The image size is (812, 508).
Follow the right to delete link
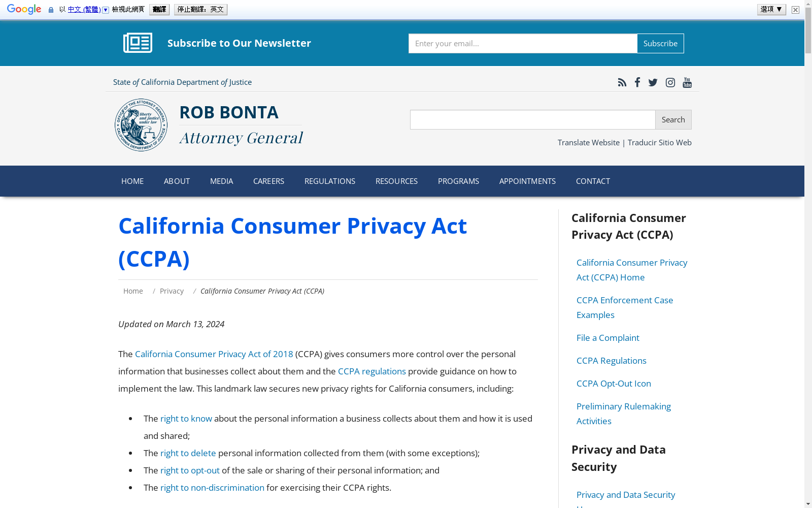coord(188,453)
